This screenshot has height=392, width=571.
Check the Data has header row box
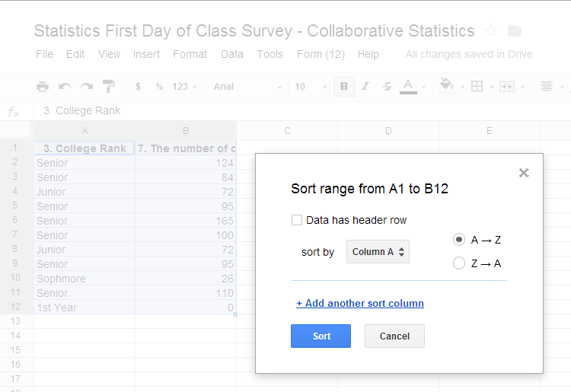[297, 220]
